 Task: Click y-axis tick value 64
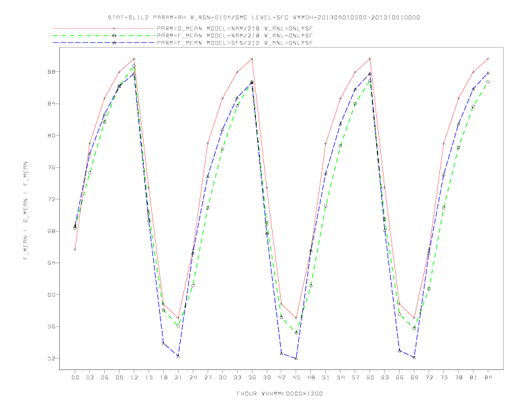click(x=52, y=263)
